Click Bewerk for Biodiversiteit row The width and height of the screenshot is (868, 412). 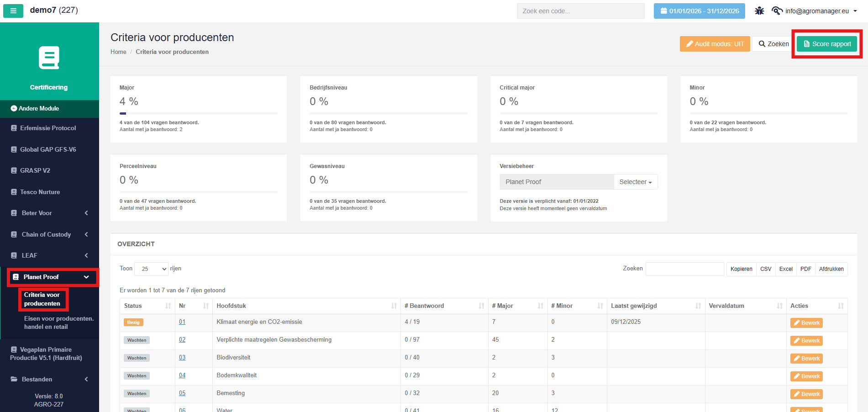point(806,359)
